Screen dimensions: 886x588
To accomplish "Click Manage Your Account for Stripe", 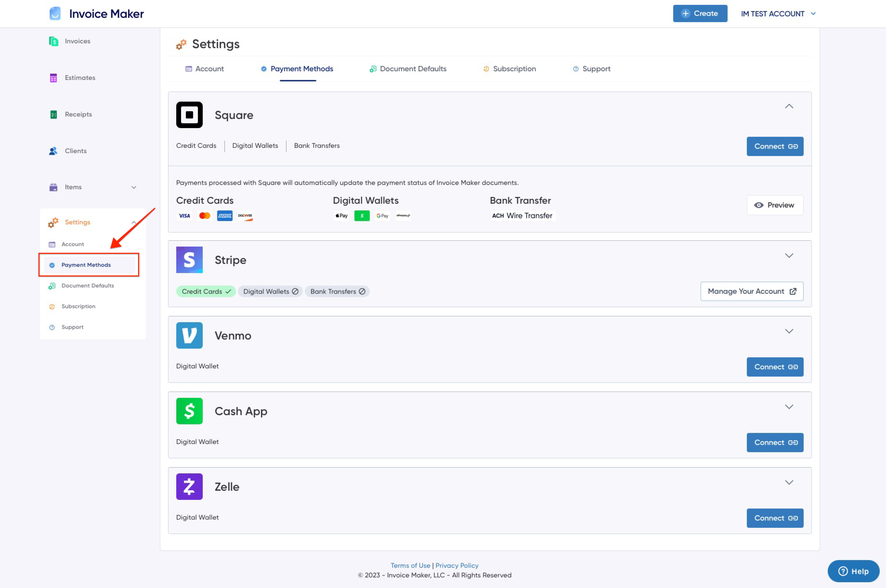I will click(752, 291).
